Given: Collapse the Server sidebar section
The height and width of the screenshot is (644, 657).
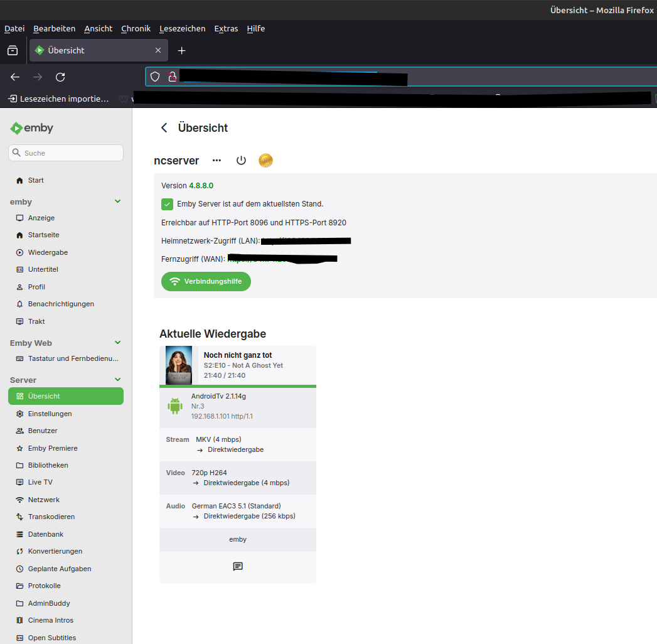Looking at the screenshot, I should click(118, 380).
